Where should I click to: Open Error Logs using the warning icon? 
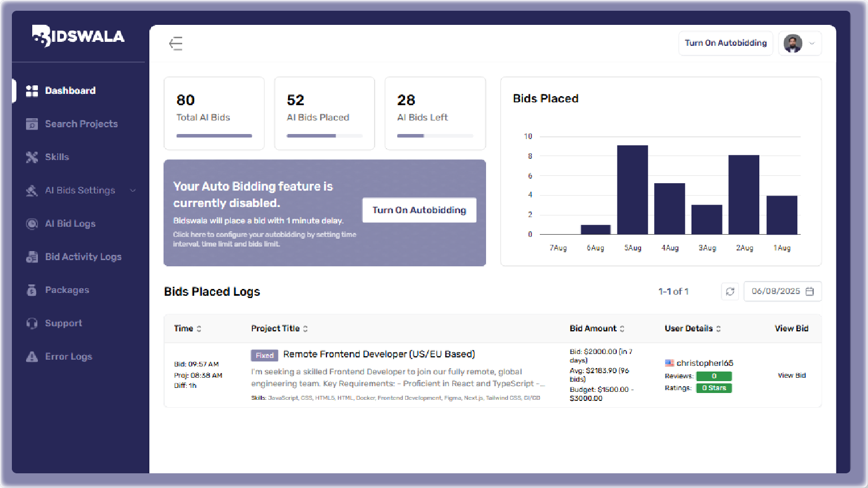click(32, 356)
